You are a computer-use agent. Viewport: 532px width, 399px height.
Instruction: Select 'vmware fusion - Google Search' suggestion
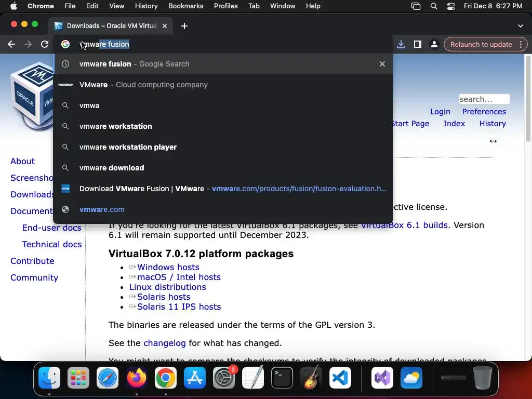click(223, 64)
